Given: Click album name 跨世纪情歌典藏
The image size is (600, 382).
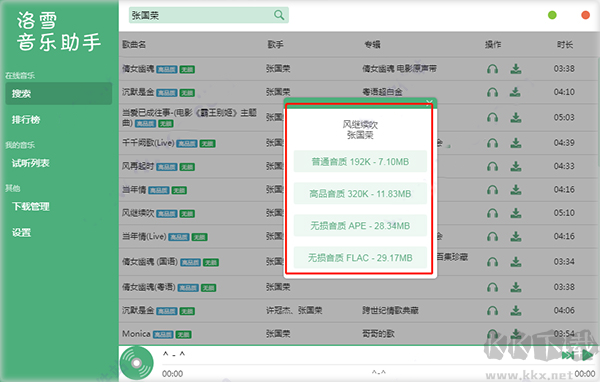Looking at the screenshot, I should 390,311.
